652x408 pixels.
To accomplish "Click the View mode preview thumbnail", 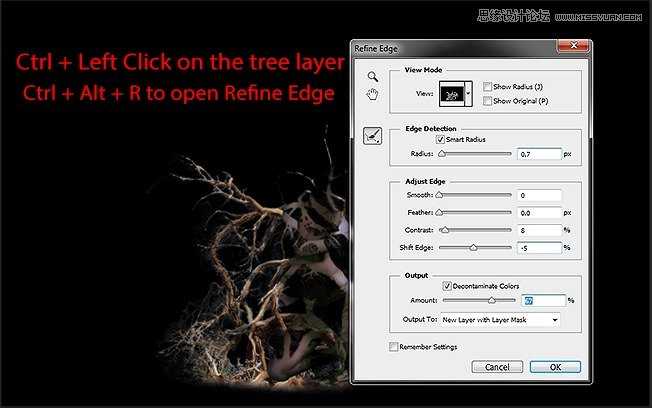I will pyautogui.click(x=452, y=93).
